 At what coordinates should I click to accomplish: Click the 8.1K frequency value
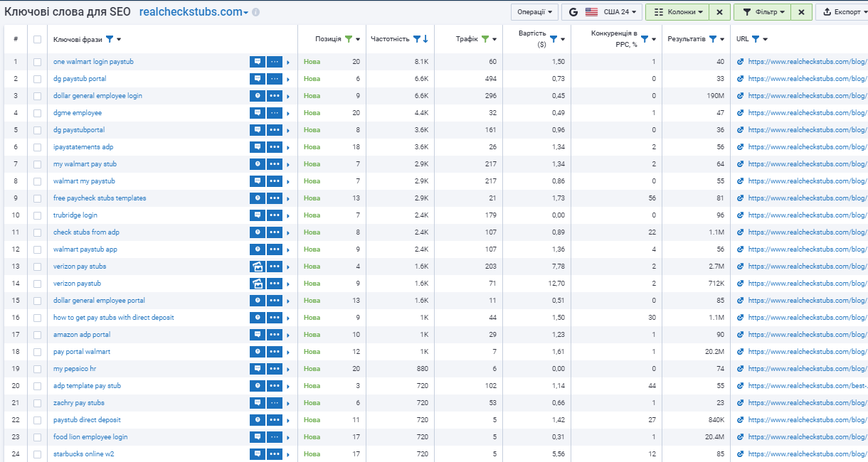[422, 62]
